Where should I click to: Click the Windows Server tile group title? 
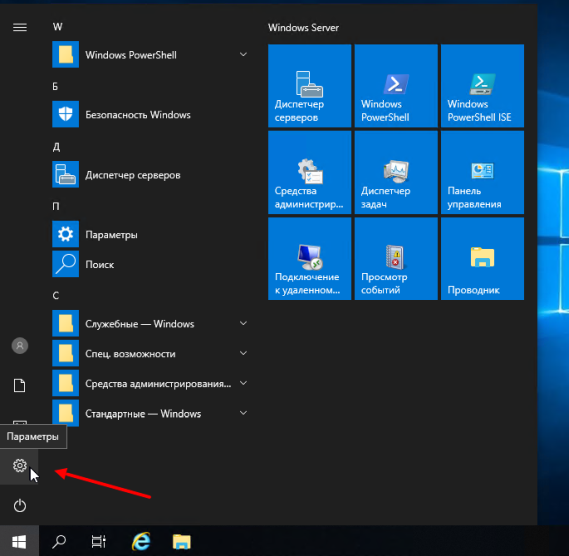303,28
